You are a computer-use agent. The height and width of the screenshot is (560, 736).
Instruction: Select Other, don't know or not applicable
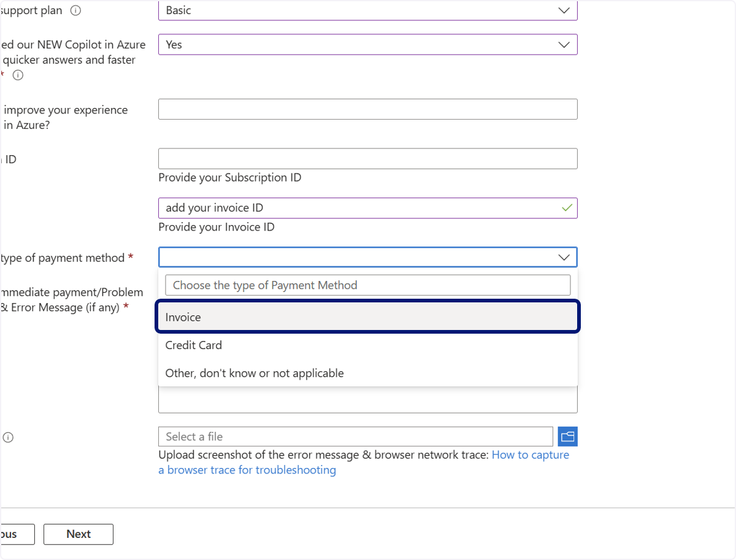click(367, 373)
